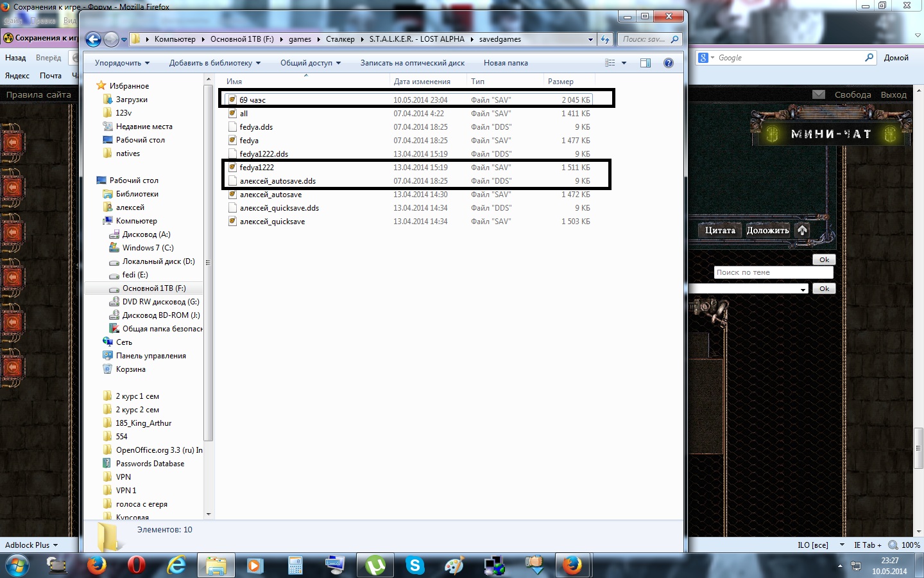924x578 pixels.
Task: Click the Выход link on forum
Action: [x=894, y=94]
